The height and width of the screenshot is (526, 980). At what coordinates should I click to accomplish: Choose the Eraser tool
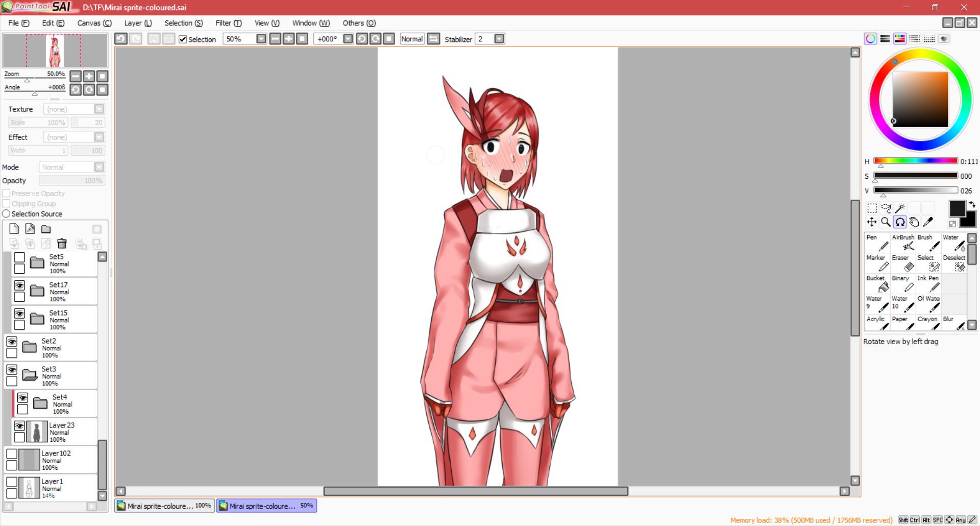(x=902, y=263)
